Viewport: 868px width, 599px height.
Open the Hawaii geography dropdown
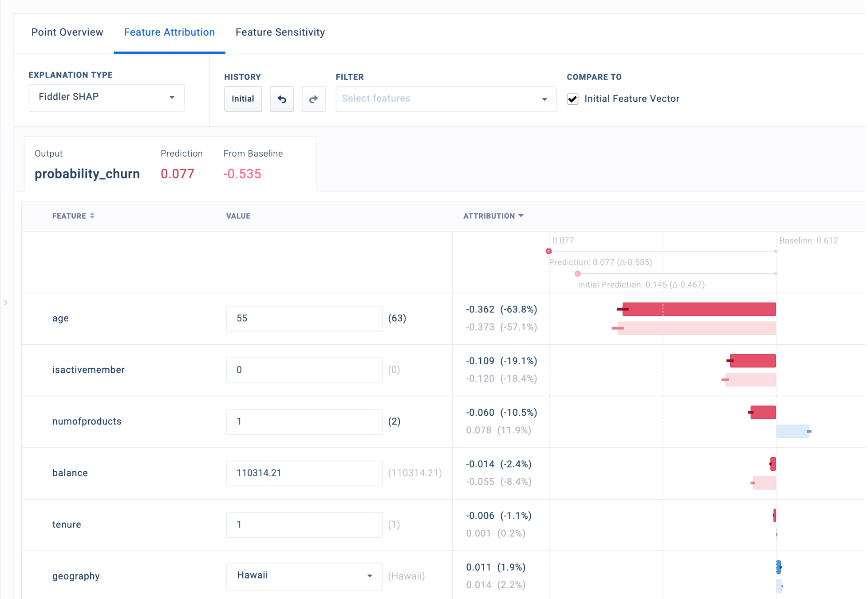304,575
